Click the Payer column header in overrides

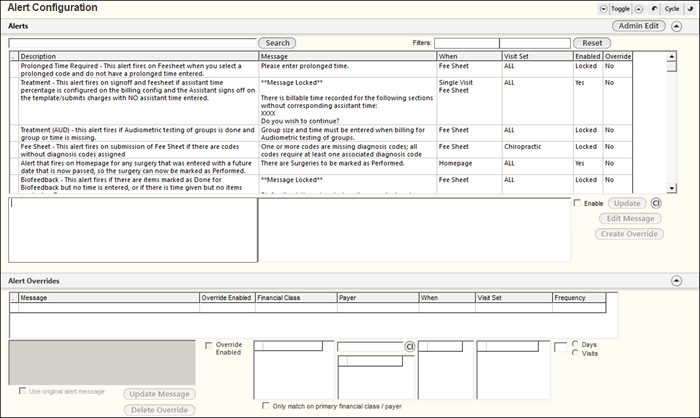coord(378,297)
